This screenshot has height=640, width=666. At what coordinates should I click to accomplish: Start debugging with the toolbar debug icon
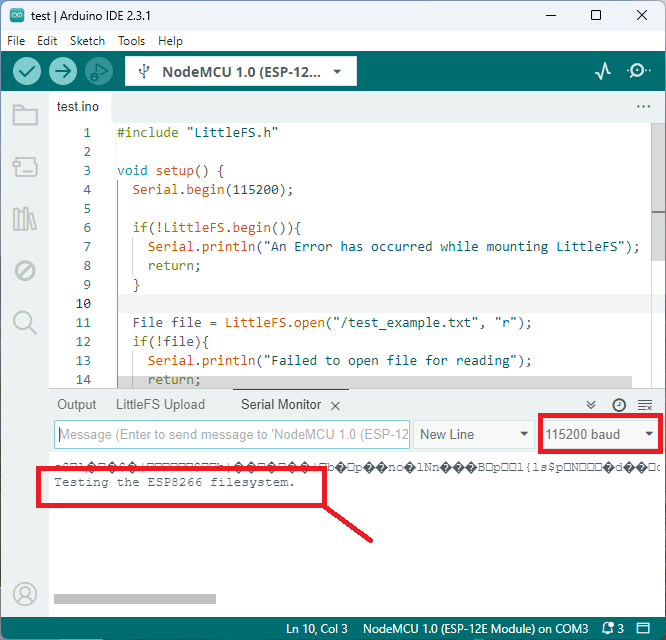(x=98, y=71)
